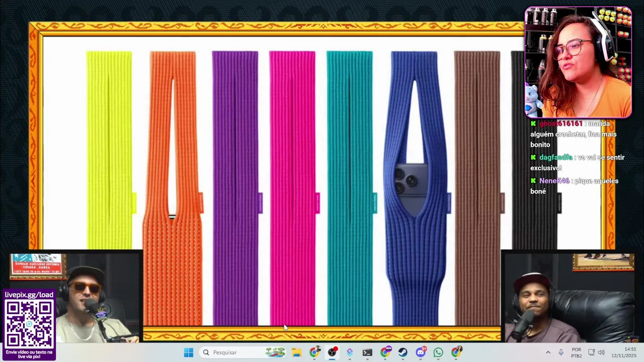Viewport: 644px width, 362px height.
Task: Click the livepix.gg/load link text
Action: click(29, 295)
